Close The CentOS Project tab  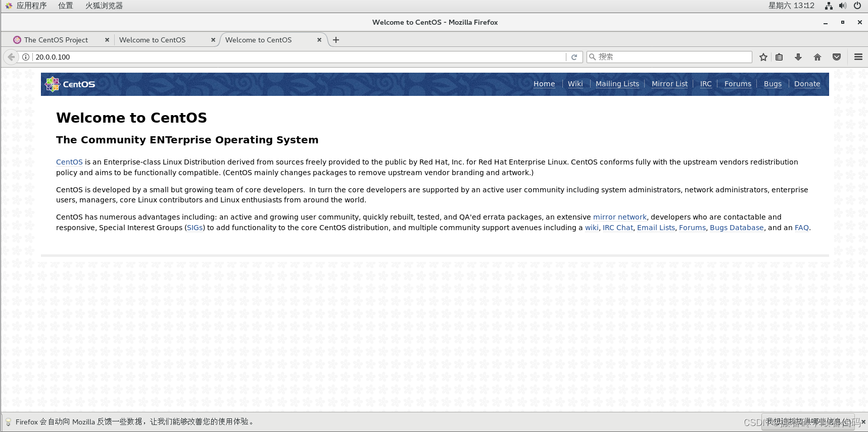click(107, 40)
